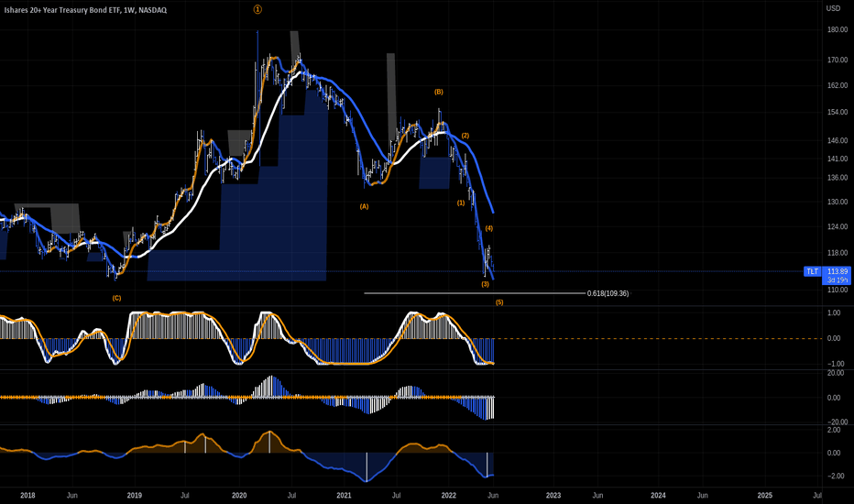The width and height of the screenshot is (854, 504).
Task: Click the (4) wave label
Action: tap(489, 228)
